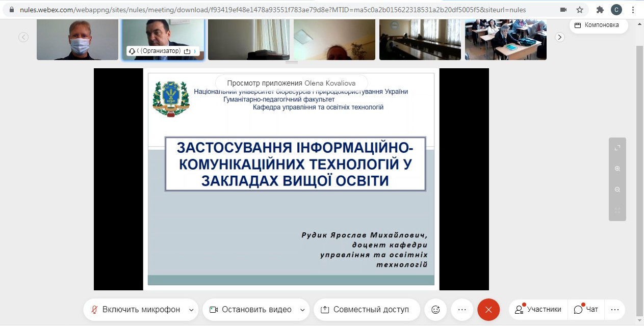
Task: Stop video with Остановить видео button
Action: (250, 310)
